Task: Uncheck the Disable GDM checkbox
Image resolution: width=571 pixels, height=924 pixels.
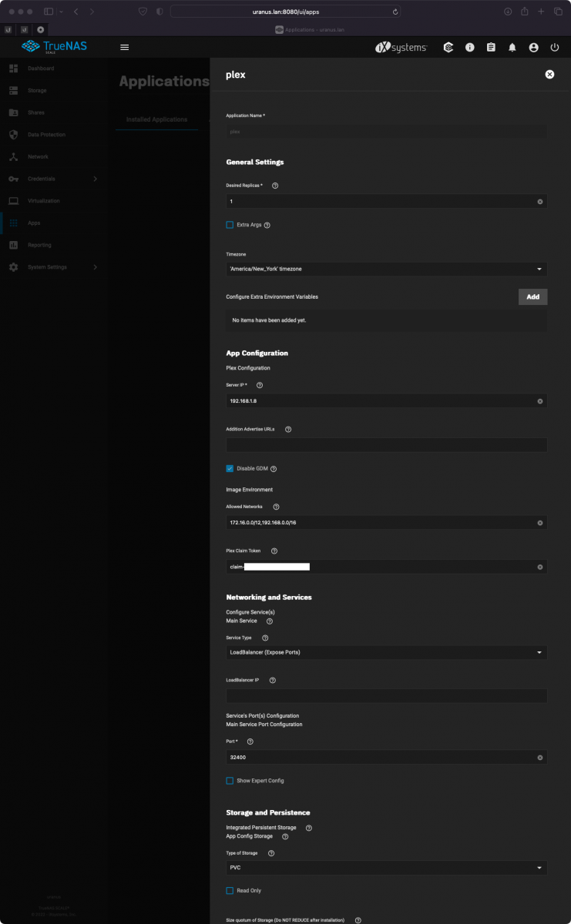Action: click(230, 468)
